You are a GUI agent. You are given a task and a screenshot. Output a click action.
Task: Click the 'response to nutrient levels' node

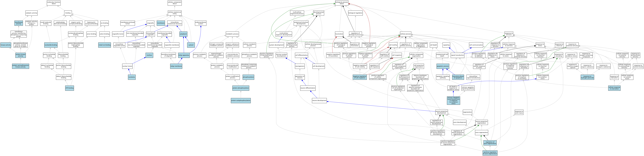[x=638, y=66]
